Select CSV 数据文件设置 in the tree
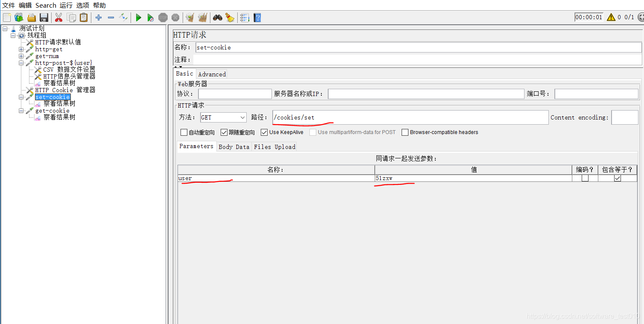The image size is (644, 324). pyautogui.click(x=69, y=70)
